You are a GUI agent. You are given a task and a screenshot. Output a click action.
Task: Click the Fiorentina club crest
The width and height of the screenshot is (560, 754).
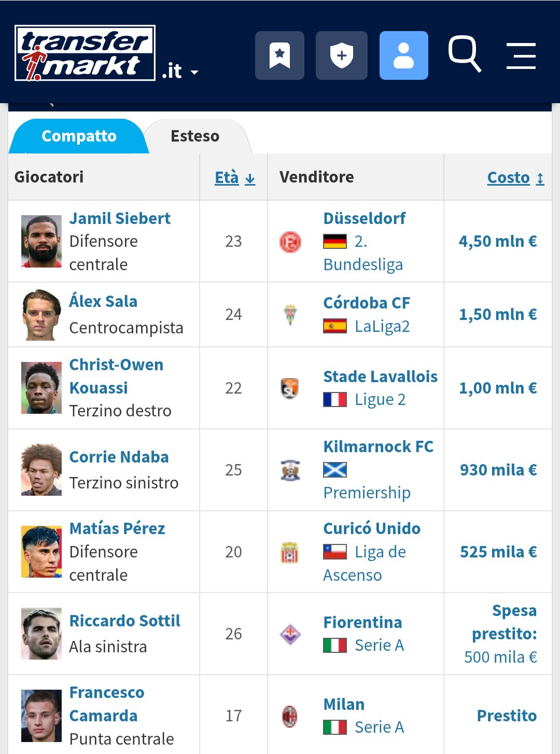point(290,634)
